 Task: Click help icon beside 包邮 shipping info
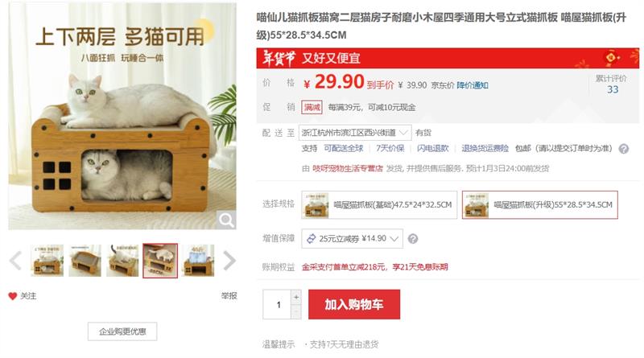[x=623, y=149]
